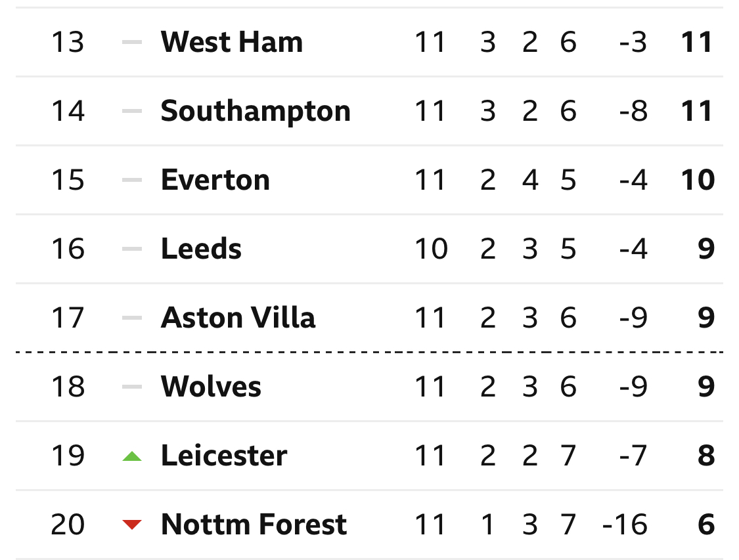Click the no-change dash icon beside West Ham

(x=132, y=42)
